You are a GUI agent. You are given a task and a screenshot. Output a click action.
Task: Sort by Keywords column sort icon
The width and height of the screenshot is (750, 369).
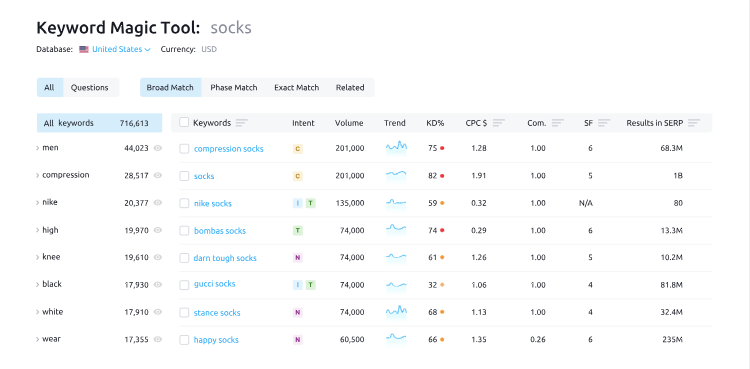tap(242, 123)
